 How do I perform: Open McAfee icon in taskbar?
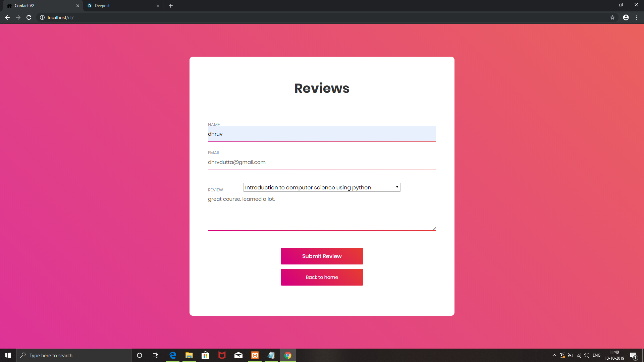click(x=222, y=355)
